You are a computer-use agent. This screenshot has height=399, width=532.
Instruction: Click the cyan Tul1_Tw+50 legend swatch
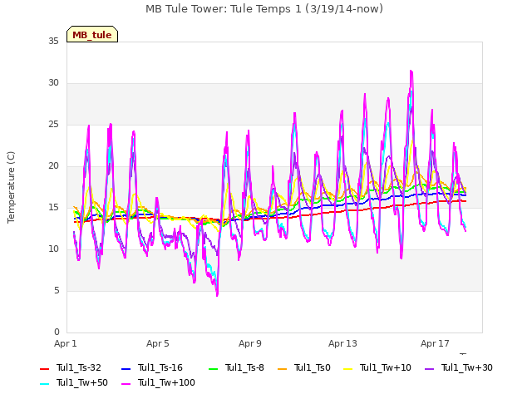[44, 383]
